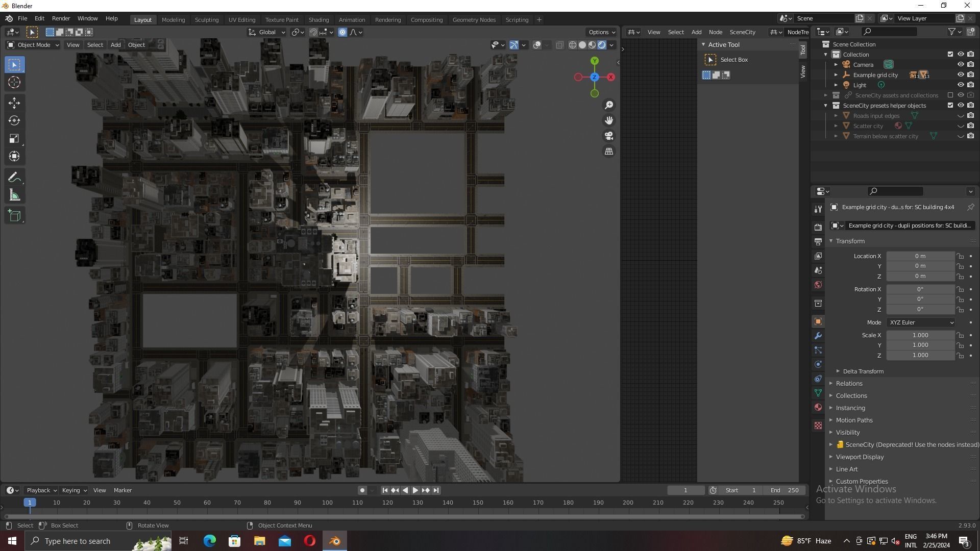Switch perspective/orthographic grid icon
The height and width of the screenshot is (551, 980).
609,152
